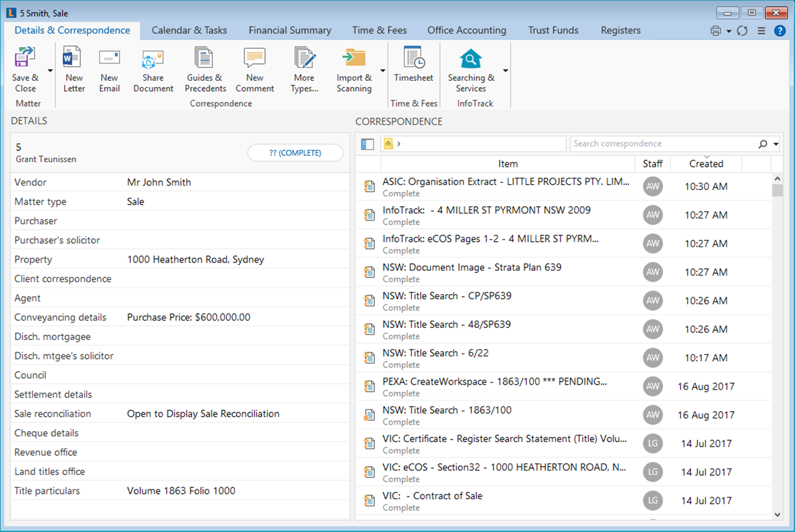Open the Title particulars row

coord(180,491)
